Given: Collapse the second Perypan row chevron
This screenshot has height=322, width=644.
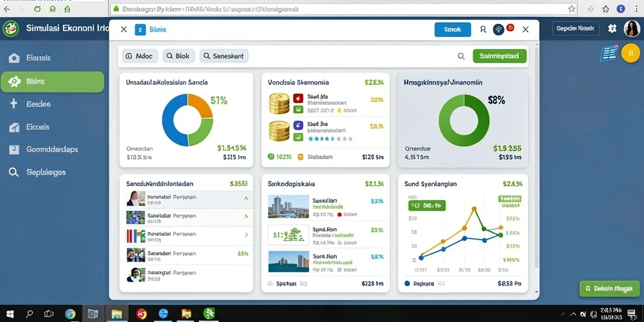Looking at the screenshot, I should pyautogui.click(x=246, y=216).
